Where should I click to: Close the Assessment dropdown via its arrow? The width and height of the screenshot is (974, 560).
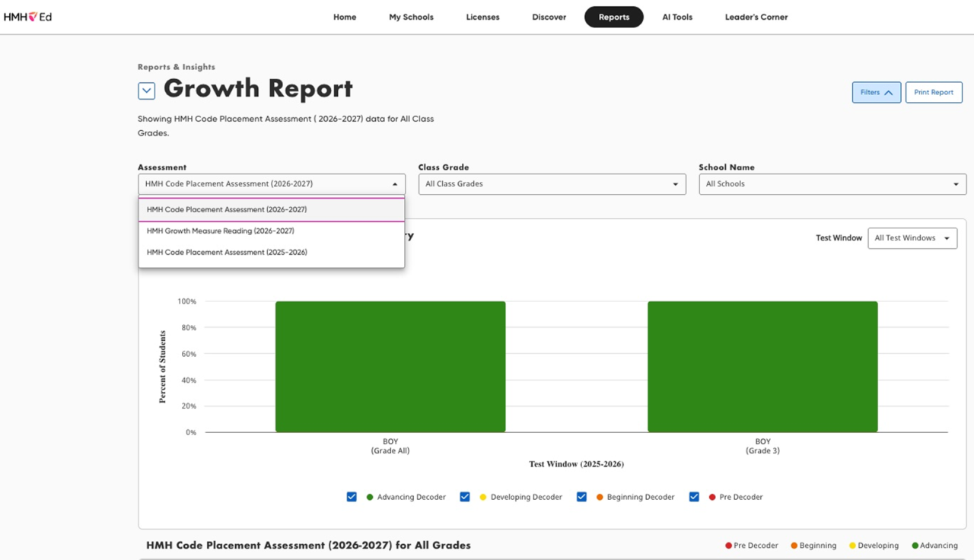coord(395,184)
